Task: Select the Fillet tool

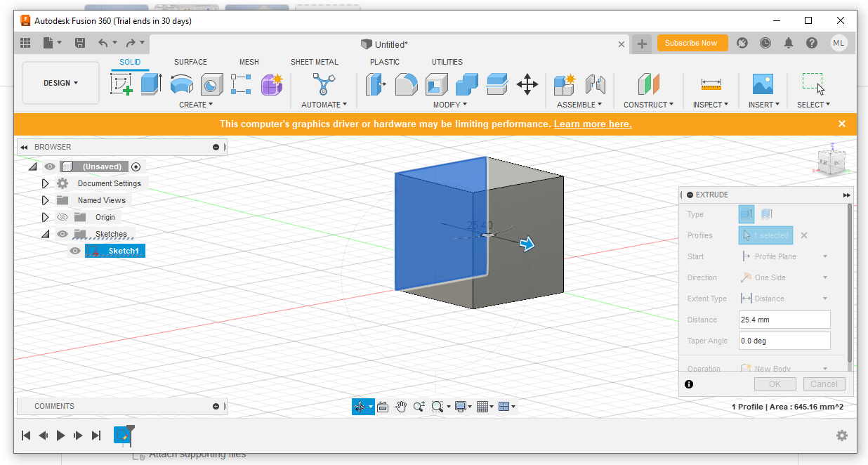Action: pyautogui.click(x=406, y=84)
